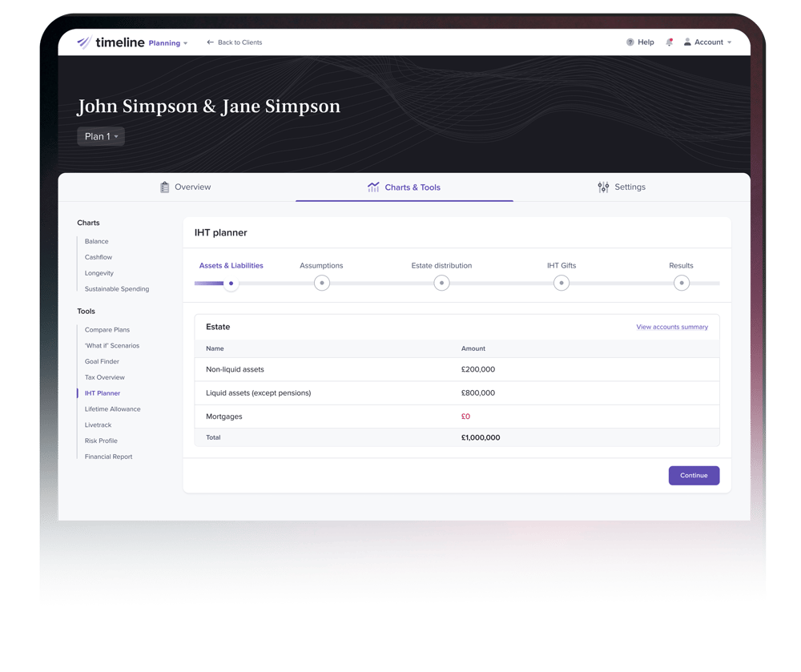Open the Longevity chart
The height and width of the screenshot is (672, 801).
coord(99,272)
